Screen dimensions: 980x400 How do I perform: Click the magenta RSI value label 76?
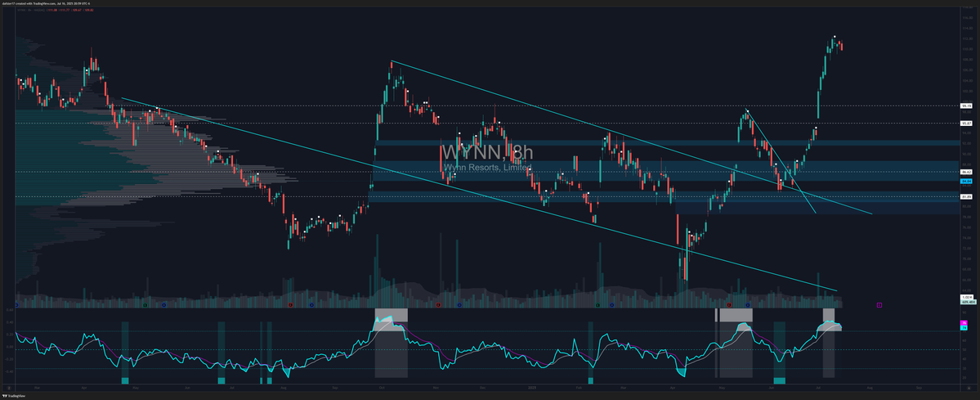point(963,323)
